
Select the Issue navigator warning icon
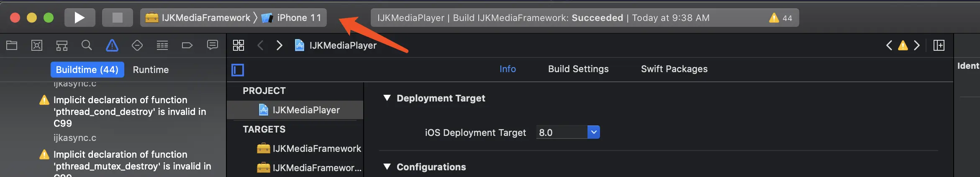112,45
